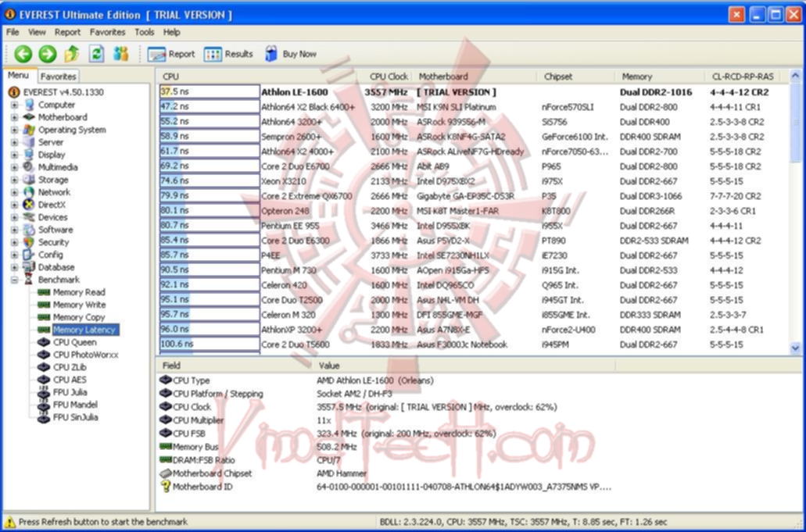Expand the Multimedia tree node
This screenshot has width=806, height=532.
coord(14,167)
